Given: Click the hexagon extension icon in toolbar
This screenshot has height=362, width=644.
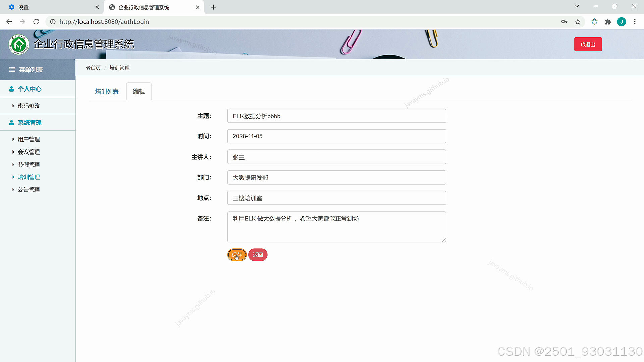Looking at the screenshot, I should tap(594, 22).
